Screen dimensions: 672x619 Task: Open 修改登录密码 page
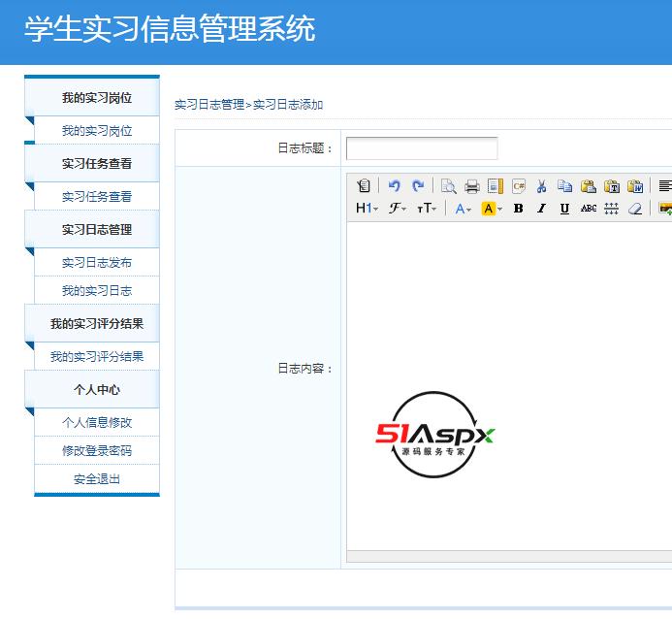[97, 451]
